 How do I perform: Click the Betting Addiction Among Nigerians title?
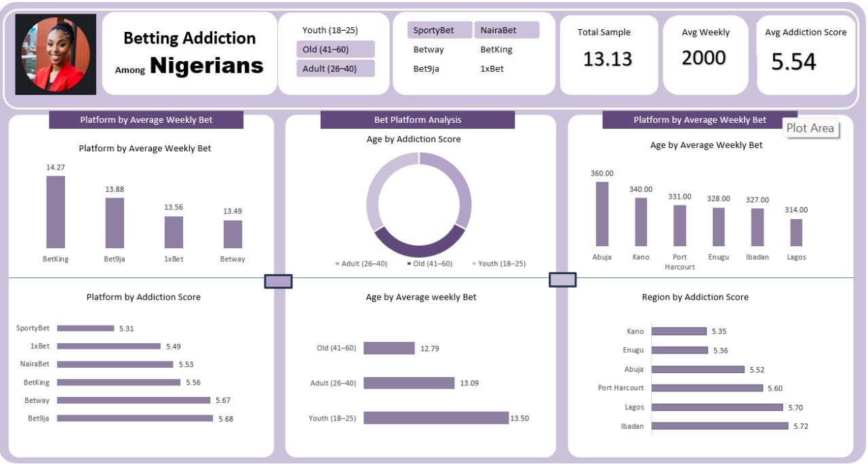[189, 53]
